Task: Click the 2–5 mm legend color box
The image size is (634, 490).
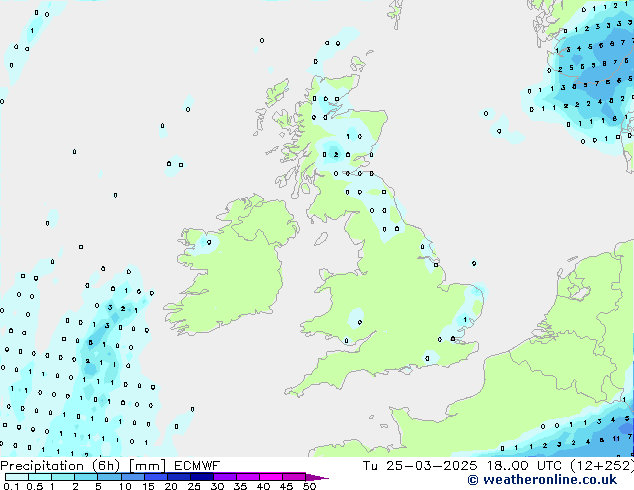Action: point(86,477)
